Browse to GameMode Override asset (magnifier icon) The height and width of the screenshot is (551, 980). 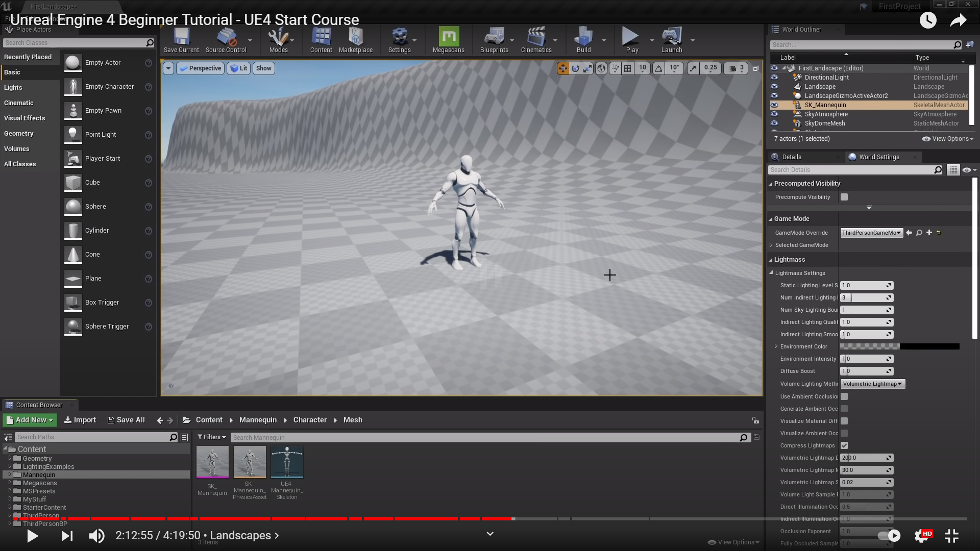[919, 233]
